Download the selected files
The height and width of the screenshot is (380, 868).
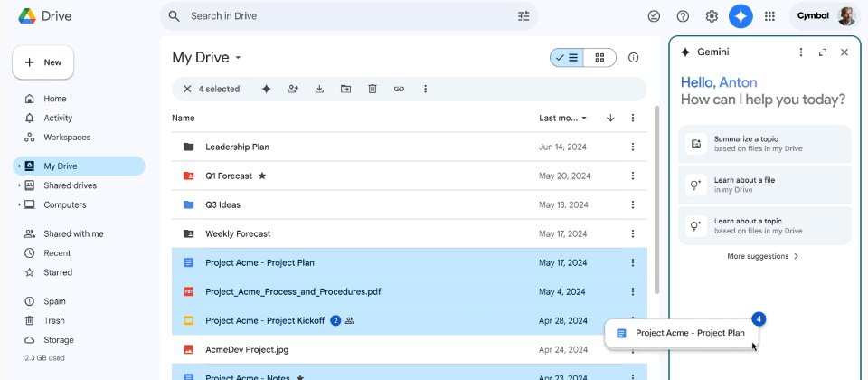(319, 89)
